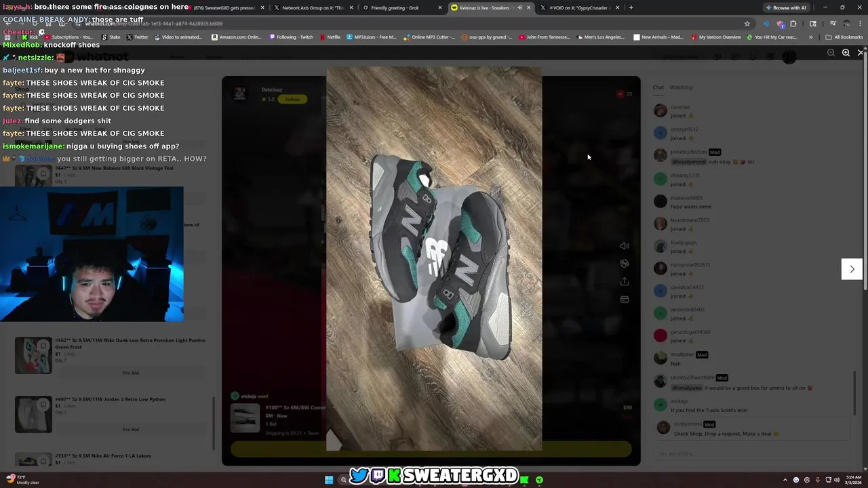
Task: Click the taskbar search icon
Action: click(x=344, y=480)
